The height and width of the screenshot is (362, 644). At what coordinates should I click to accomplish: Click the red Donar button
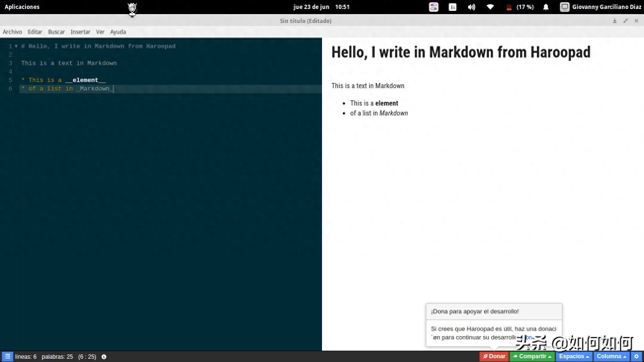click(x=494, y=357)
